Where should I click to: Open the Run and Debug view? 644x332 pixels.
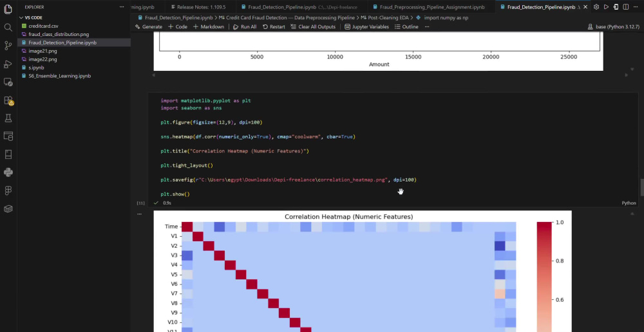8,64
